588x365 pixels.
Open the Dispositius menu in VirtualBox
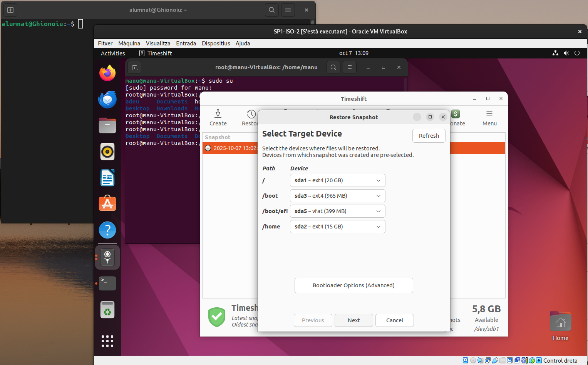point(216,43)
